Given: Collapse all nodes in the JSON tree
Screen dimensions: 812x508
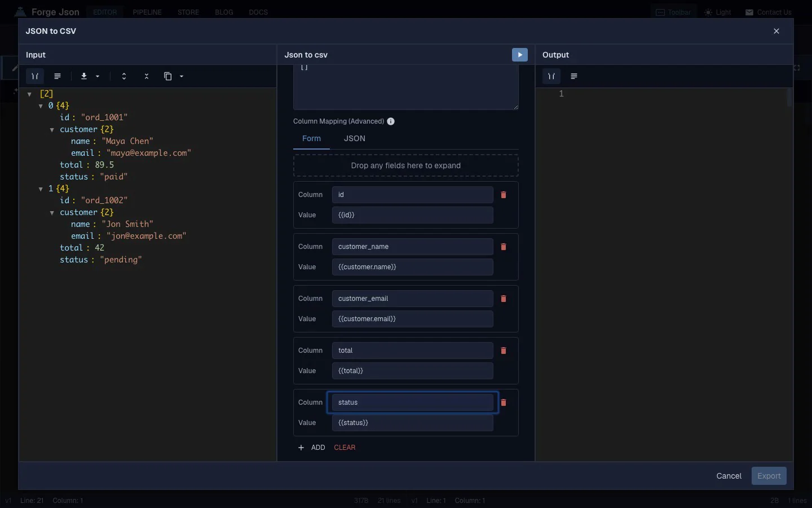Looking at the screenshot, I should (x=146, y=76).
